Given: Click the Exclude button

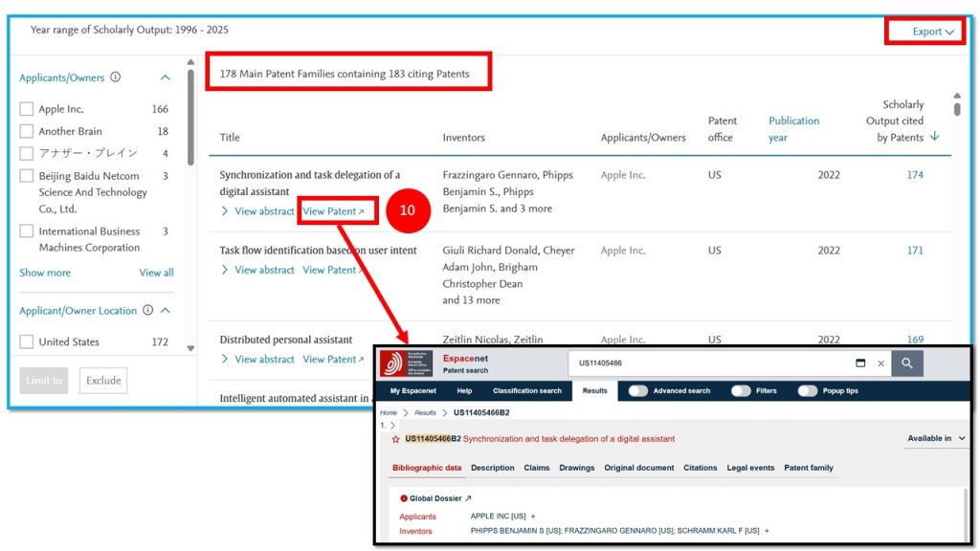Looking at the screenshot, I should (x=103, y=381).
